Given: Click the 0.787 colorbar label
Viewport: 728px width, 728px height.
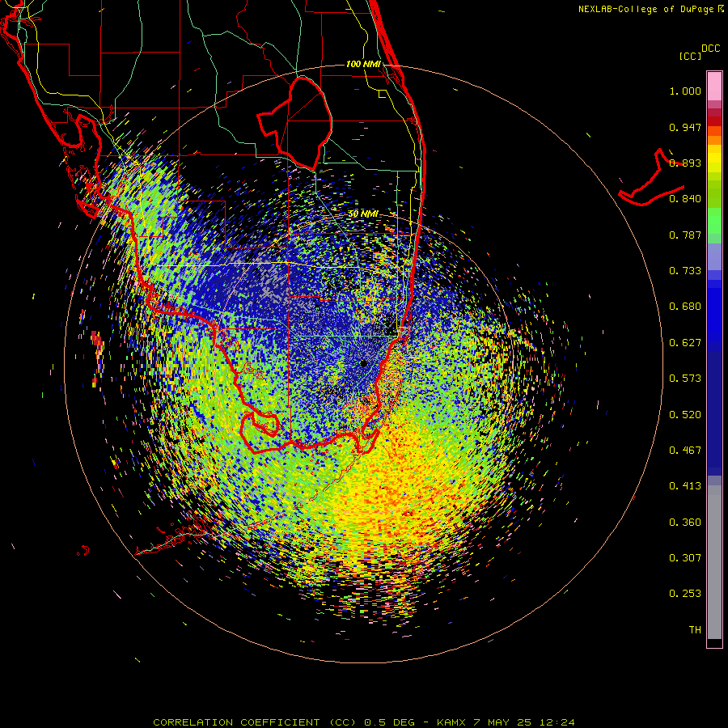Looking at the screenshot, I should pos(685,235).
